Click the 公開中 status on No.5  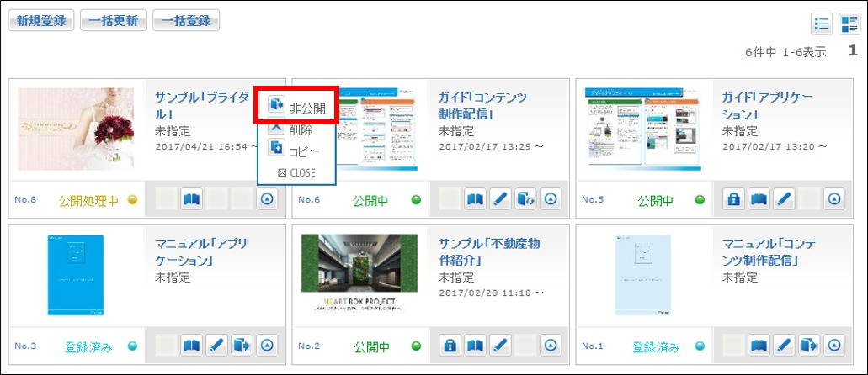[x=656, y=200]
